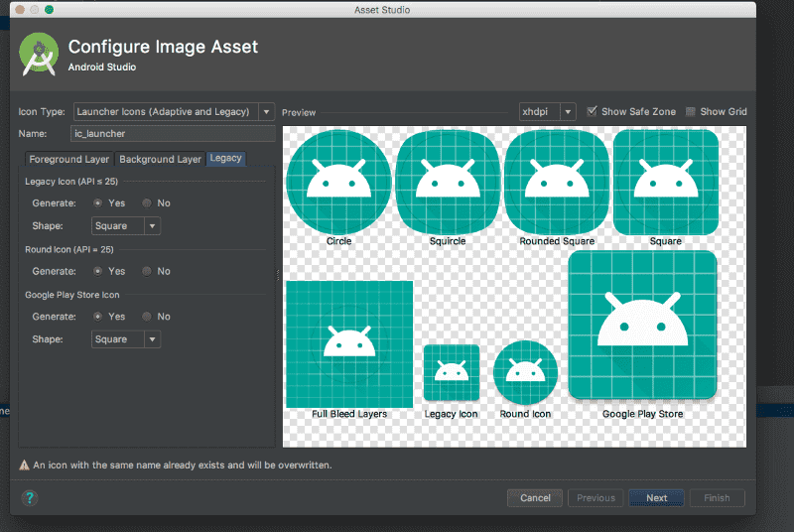
Task: Click the 'Legacy Icon (API ≤ 25)' heading
Action: (71, 182)
